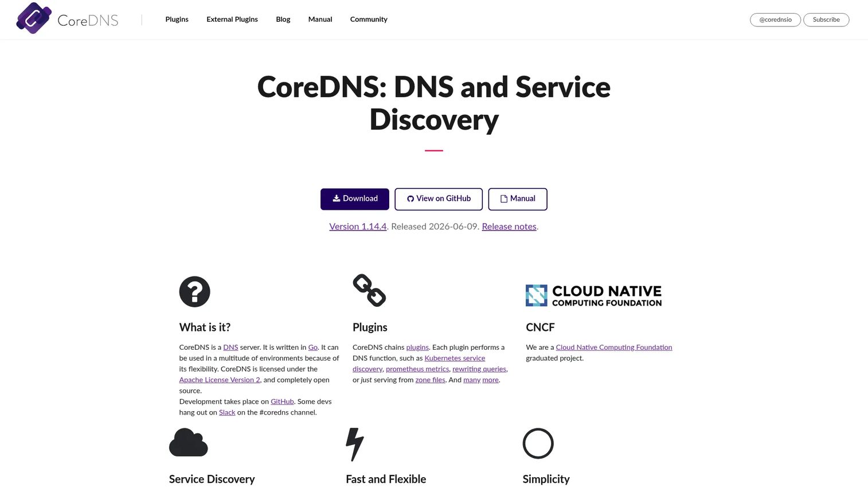Click the question mark icon above What is it?
This screenshot has width=868, height=488.
(x=194, y=291)
